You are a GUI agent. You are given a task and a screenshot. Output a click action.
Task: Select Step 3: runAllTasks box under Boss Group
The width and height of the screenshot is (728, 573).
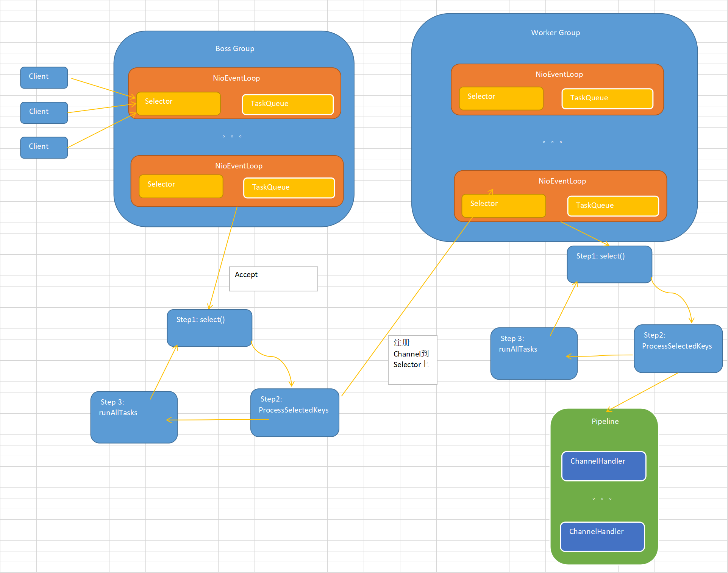point(134,417)
